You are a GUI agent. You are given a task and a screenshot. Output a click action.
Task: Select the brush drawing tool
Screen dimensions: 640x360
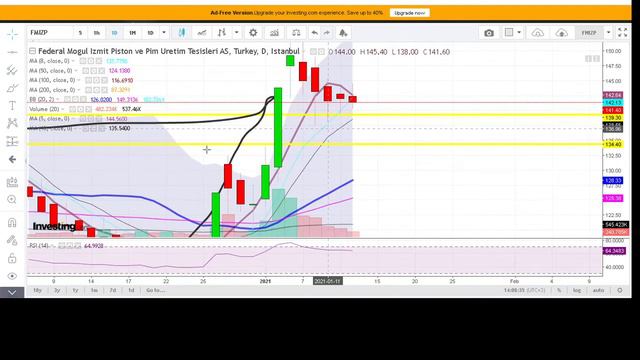12,88
